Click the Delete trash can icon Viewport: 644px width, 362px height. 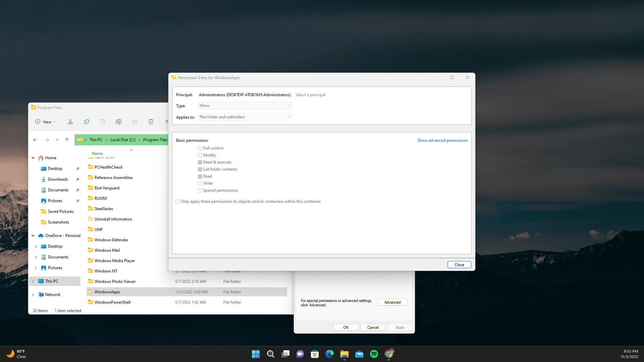151,122
